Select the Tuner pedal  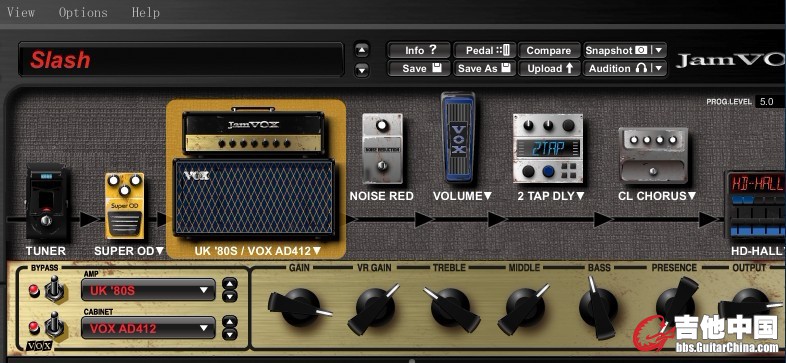click(46, 203)
